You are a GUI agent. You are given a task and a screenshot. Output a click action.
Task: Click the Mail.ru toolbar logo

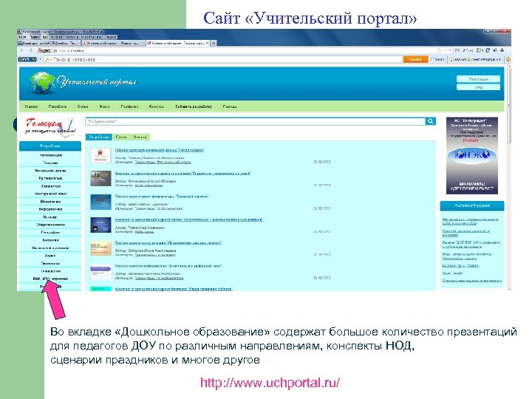coord(27,59)
